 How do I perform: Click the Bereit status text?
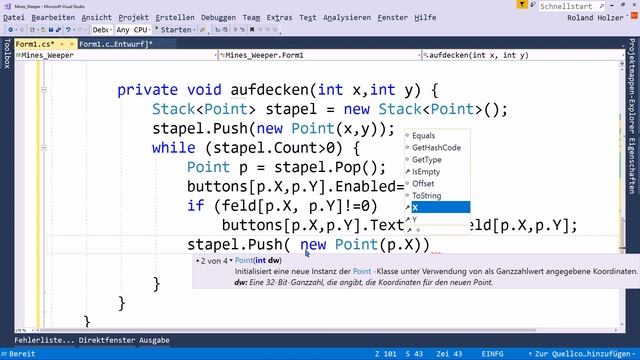[22, 354]
